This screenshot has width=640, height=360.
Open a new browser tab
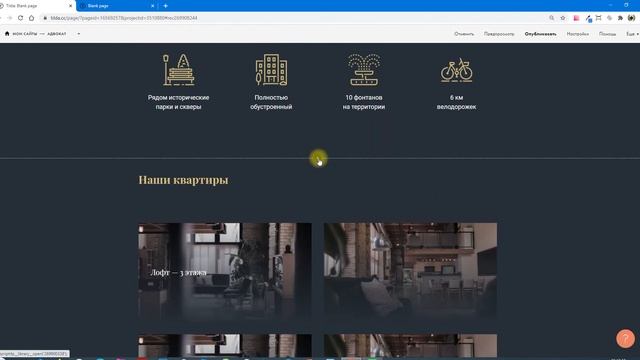click(165, 6)
